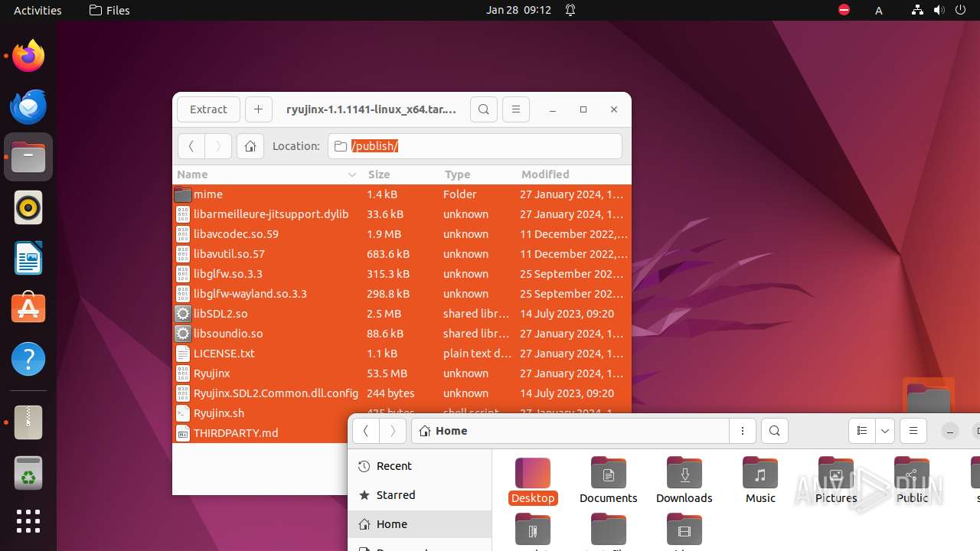The image size is (980, 551).
Task: Open the notification bell in the top bar
Action: click(x=570, y=10)
